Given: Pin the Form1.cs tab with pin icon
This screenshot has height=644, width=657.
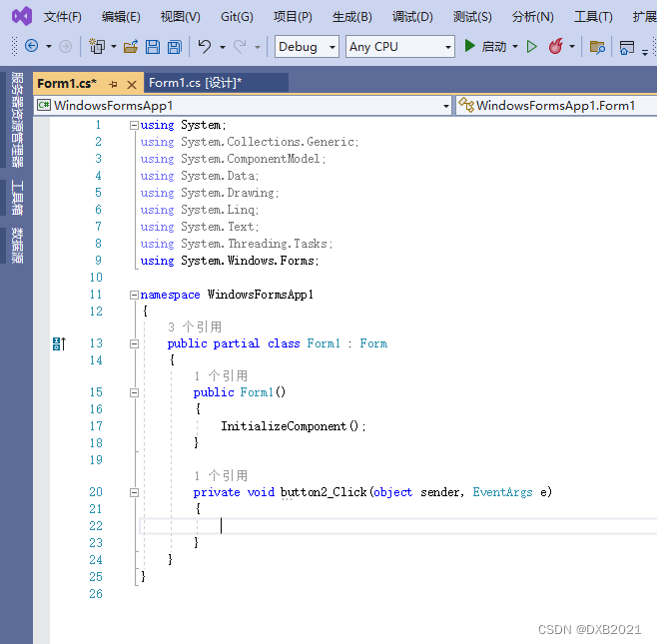Looking at the screenshot, I should pyautogui.click(x=113, y=84).
